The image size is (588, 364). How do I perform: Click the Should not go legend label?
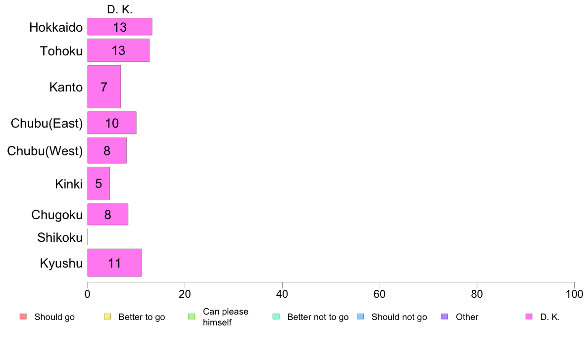[x=399, y=317]
